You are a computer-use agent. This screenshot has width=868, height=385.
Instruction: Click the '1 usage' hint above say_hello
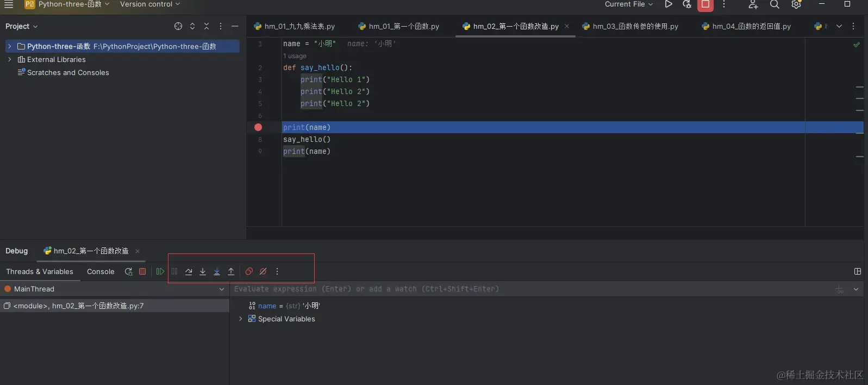coord(295,56)
